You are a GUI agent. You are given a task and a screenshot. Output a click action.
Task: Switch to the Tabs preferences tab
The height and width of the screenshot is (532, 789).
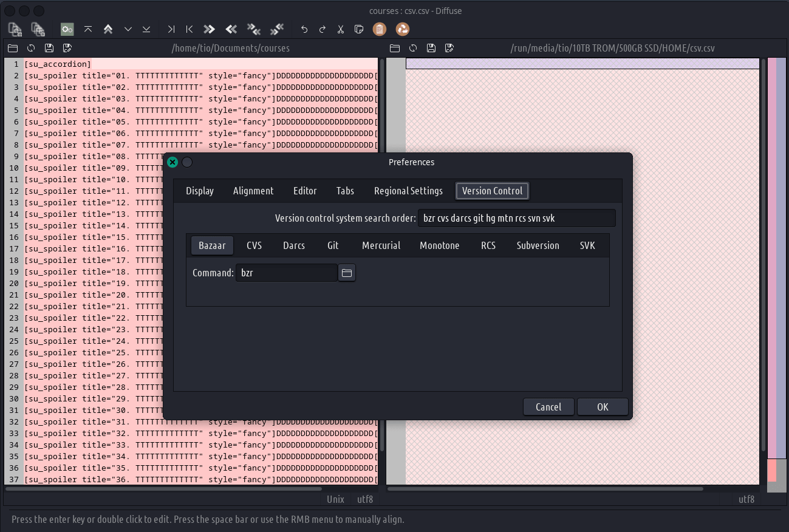(345, 191)
